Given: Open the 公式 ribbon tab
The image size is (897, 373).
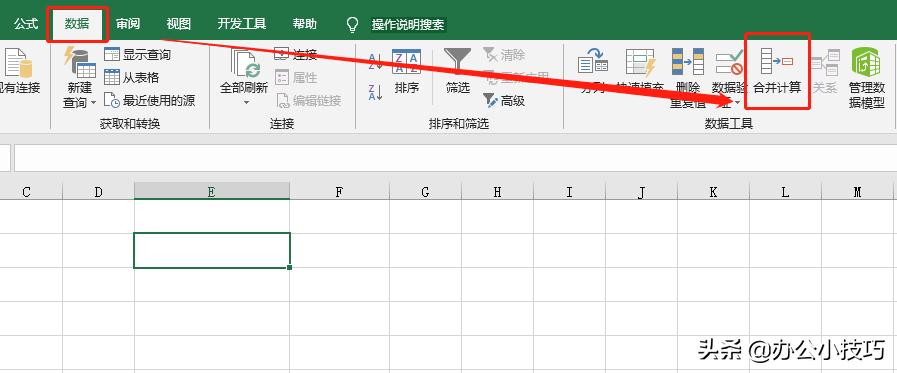Looking at the screenshot, I should click(x=26, y=24).
